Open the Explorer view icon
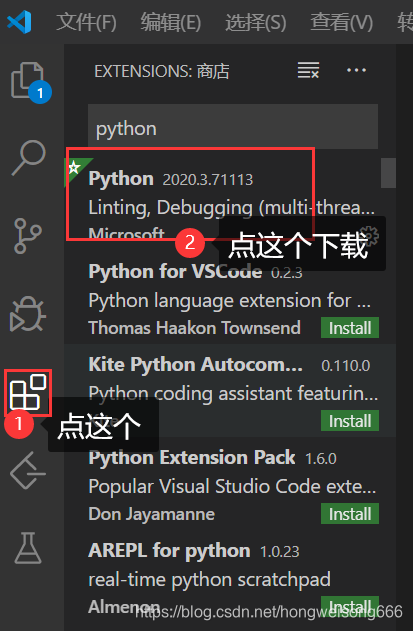This screenshot has width=413, height=631. point(30,82)
